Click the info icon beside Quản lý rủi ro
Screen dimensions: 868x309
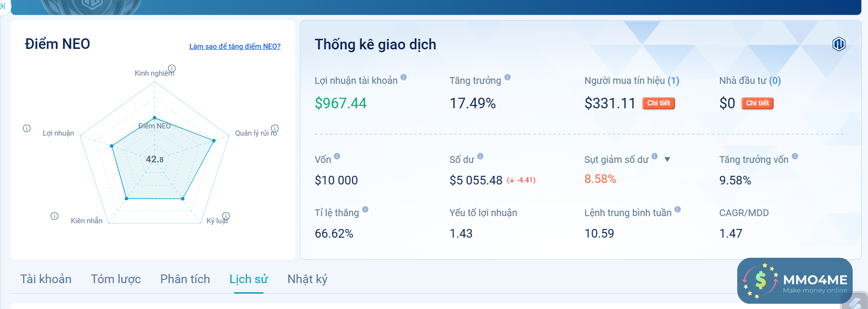click(x=275, y=128)
